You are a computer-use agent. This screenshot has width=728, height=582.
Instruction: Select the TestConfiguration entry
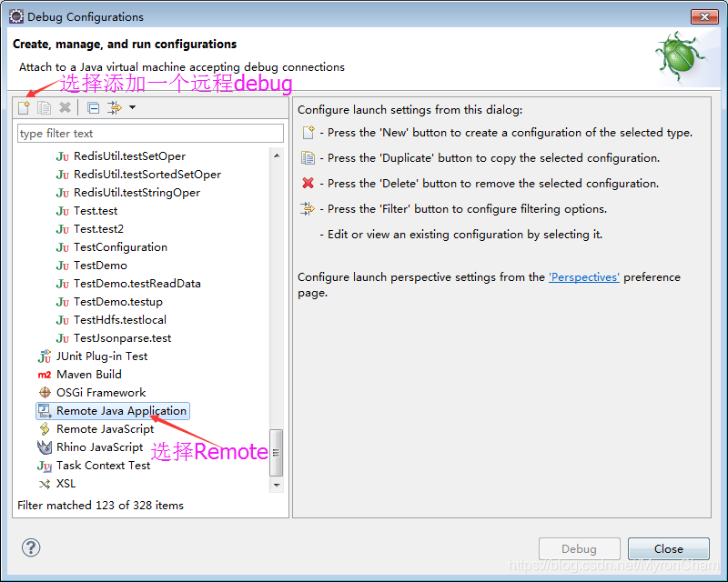(120, 247)
